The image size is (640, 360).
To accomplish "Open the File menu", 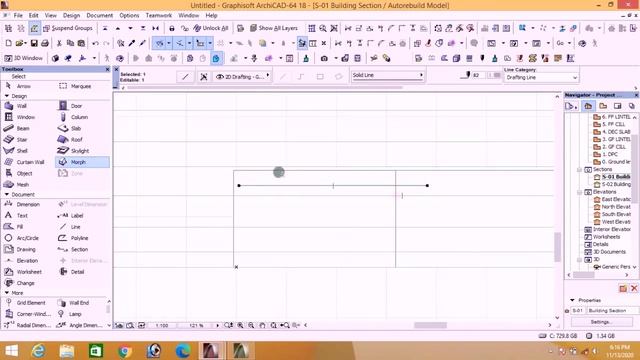I will coord(18,16).
